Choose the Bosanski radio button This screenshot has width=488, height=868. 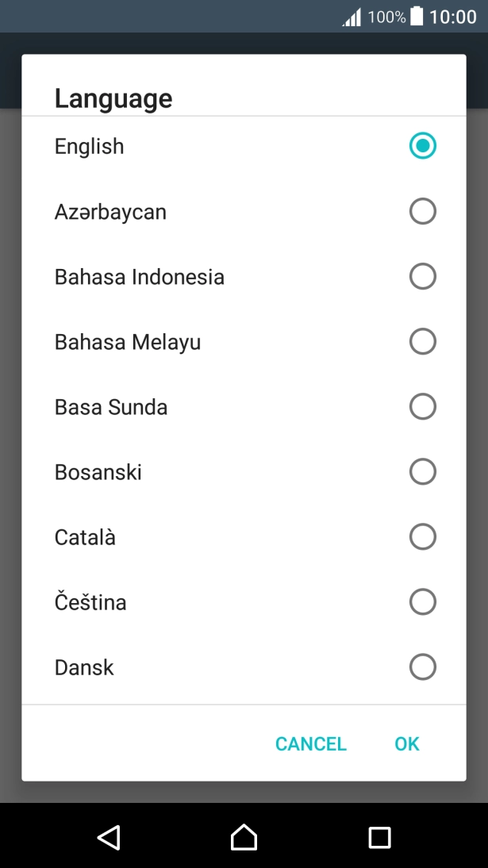click(422, 472)
